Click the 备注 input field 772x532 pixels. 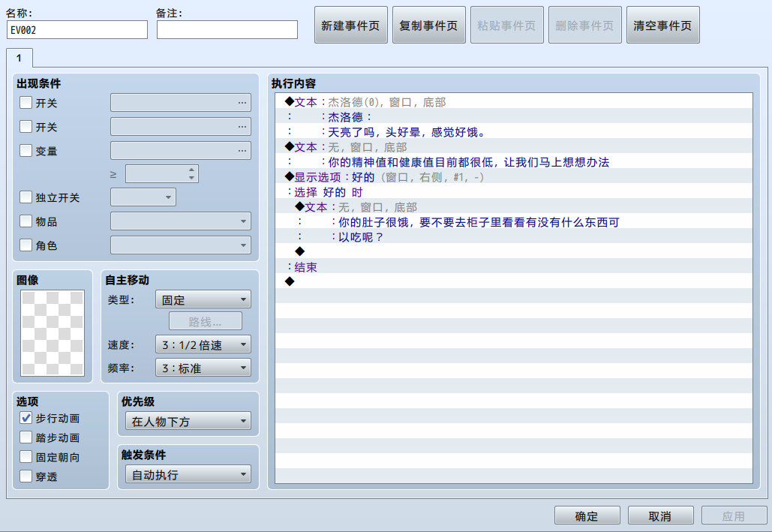tap(227, 29)
